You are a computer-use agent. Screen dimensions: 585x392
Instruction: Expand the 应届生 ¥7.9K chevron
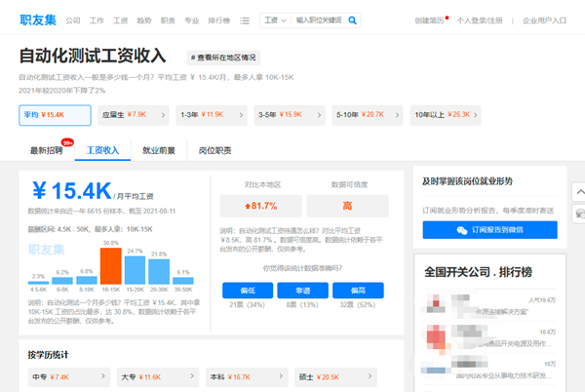click(x=163, y=115)
